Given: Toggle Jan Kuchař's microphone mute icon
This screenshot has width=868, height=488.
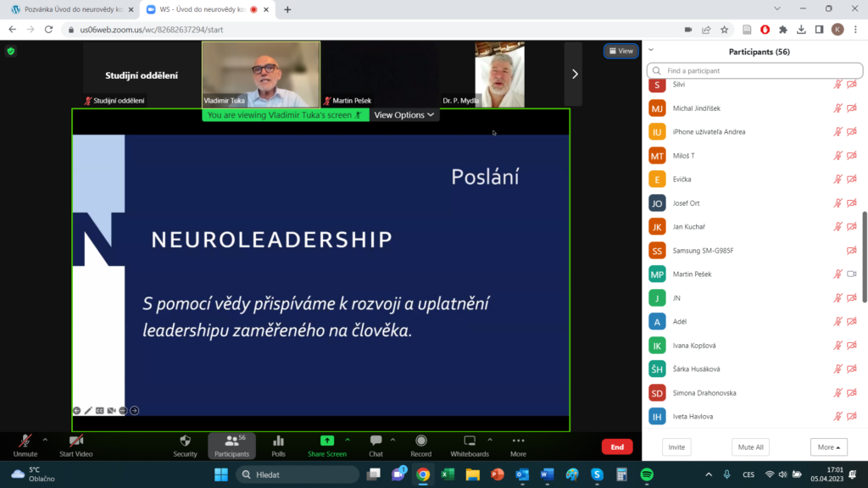Looking at the screenshot, I should click(837, 227).
